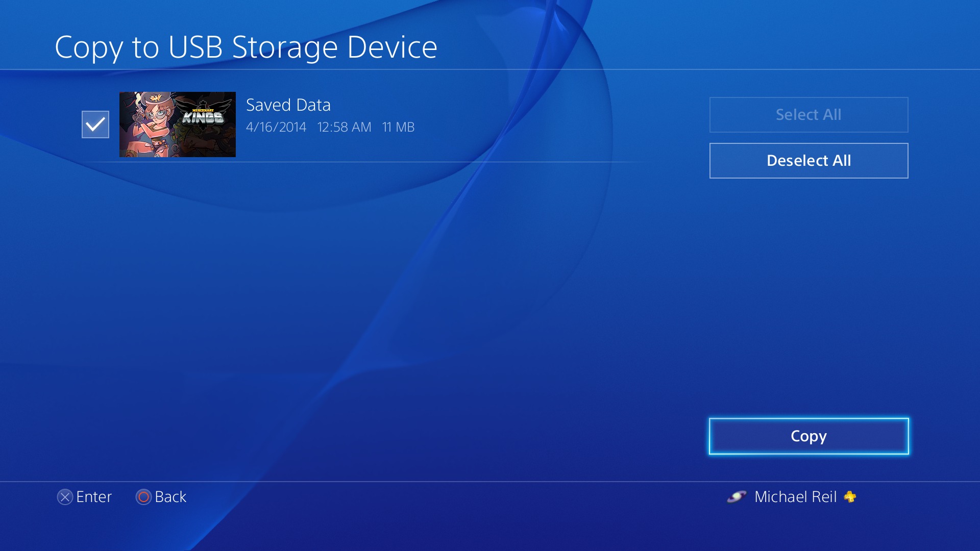Click the cross (X) button icon
Image resolution: width=980 pixels, height=551 pixels.
65,497
